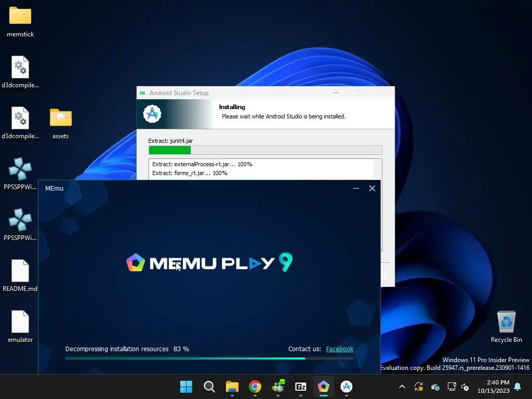Open the Facebook contact link
This screenshot has width=532, height=399.
pos(340,349)
